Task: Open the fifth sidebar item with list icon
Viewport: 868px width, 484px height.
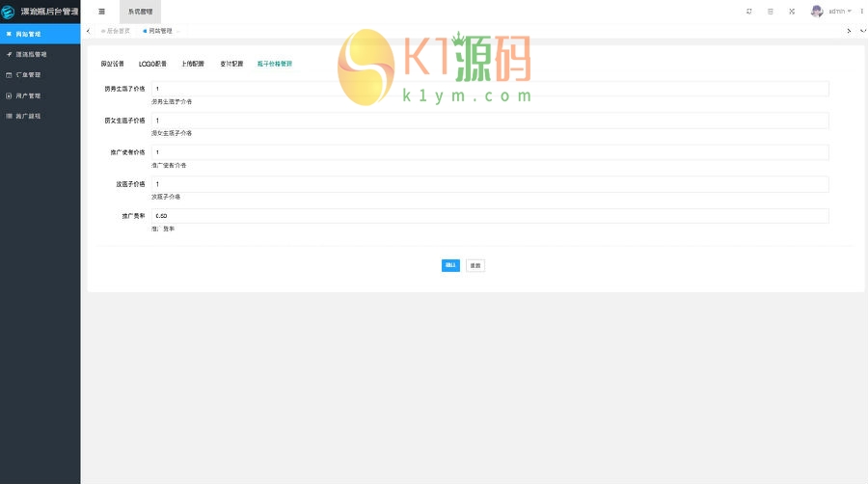Action: [x=40, y=116]
